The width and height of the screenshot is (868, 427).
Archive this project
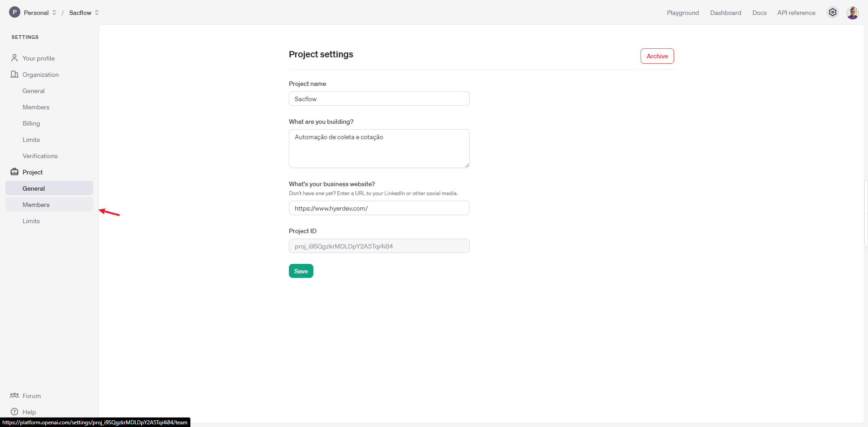coord(657,56)
